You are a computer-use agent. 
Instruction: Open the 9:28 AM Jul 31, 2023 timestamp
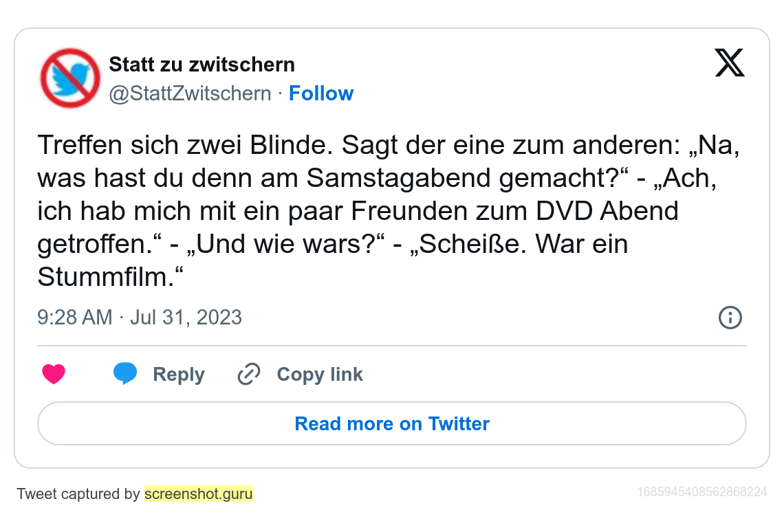tap(140, 318)
